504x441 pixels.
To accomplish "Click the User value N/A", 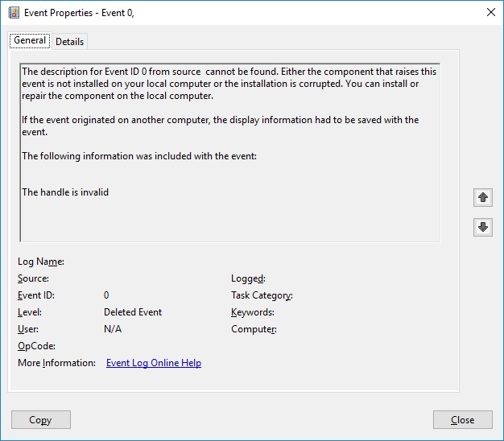I will coord(113,329).
